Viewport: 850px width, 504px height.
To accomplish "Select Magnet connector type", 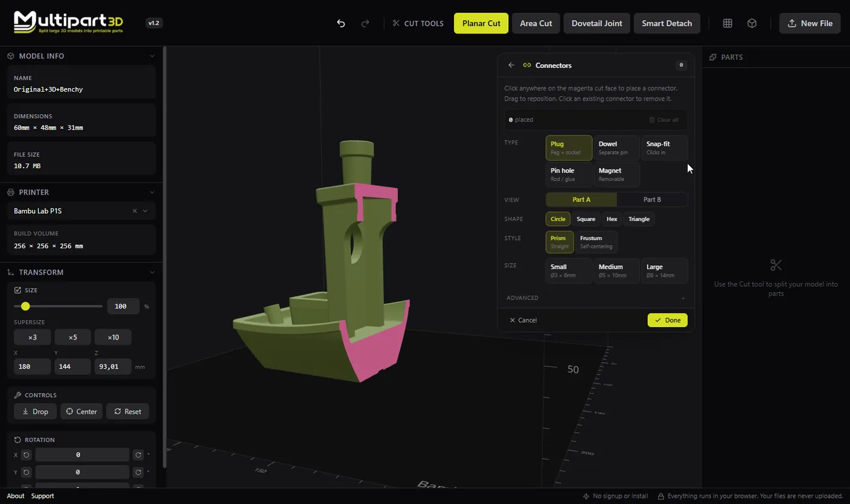I will click(617, 175).
